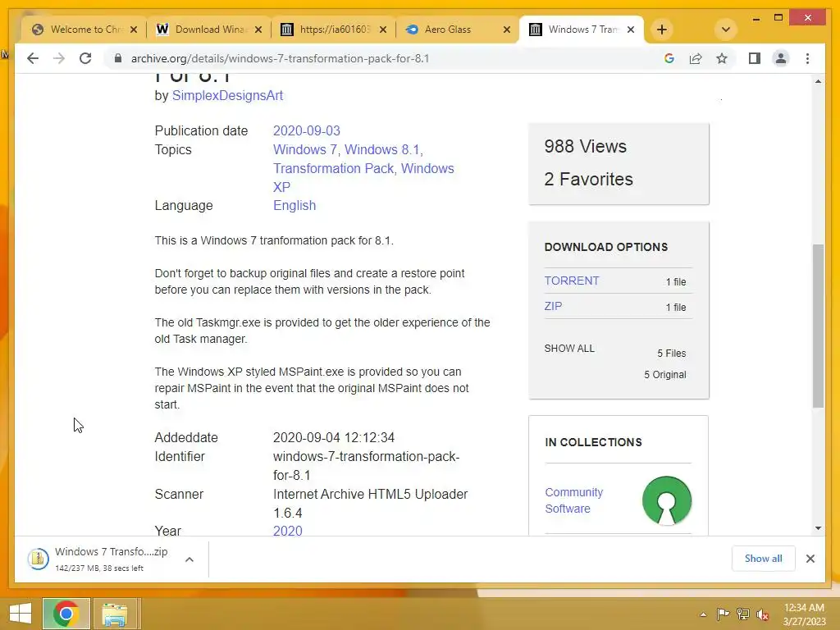Screen dimensions: 840x630
Task: Click the padlock site info icon
Action: 118,58
